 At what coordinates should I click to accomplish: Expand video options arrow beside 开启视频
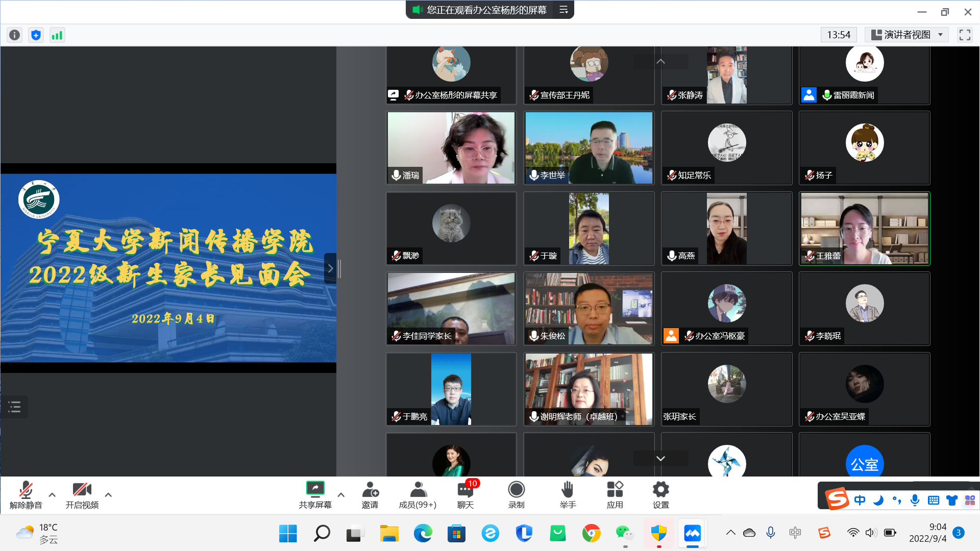108,495
